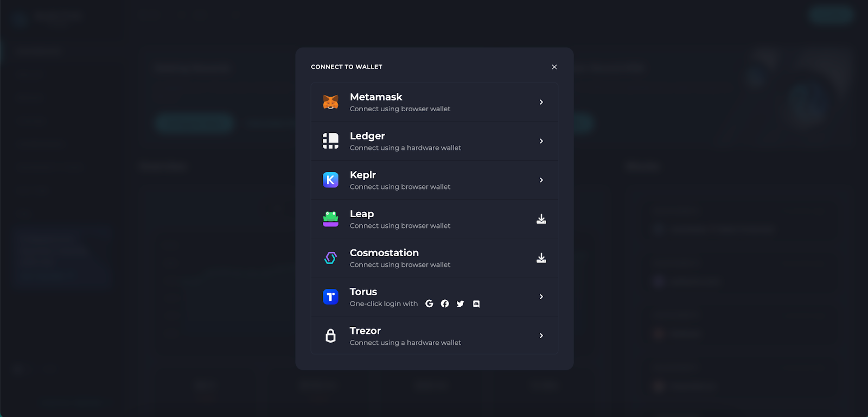The height and width of the screenshot is (417, 868).
Task: Click the download icon for Cosmostation
Action: (541, 258)
